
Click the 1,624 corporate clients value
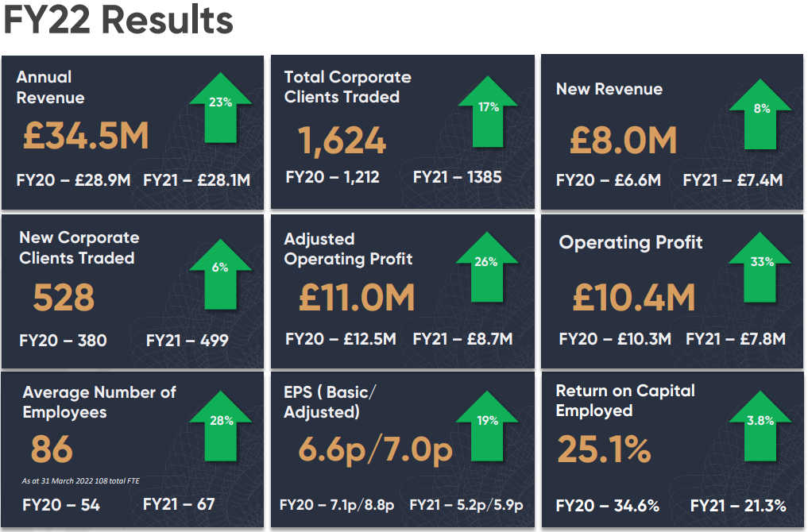point(342,142)
